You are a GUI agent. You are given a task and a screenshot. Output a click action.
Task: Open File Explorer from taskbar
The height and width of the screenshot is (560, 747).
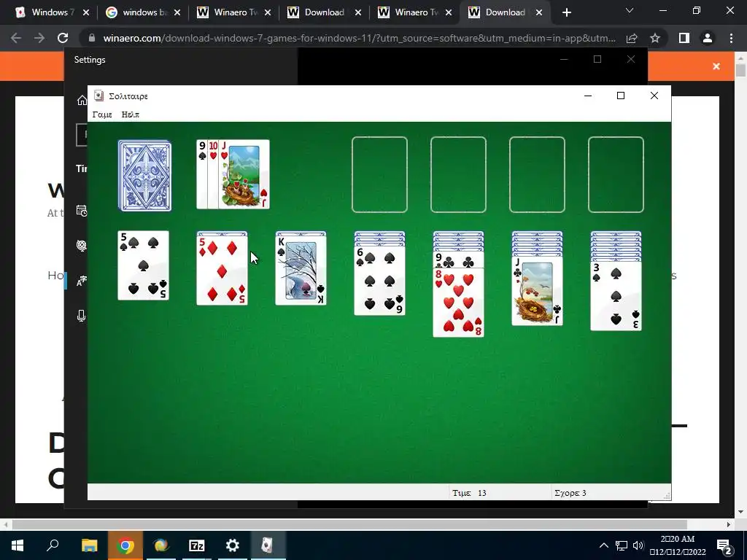pos(89,545)
